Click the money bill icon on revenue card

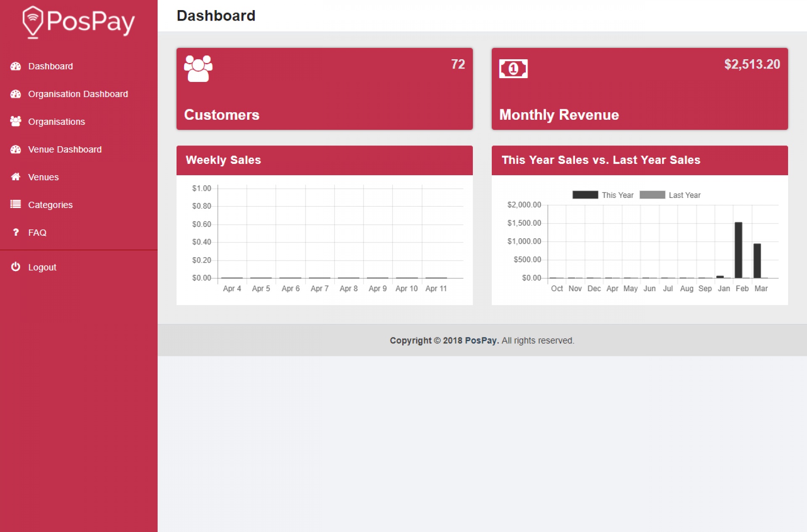pyautogui.click(x=513, y=68)
